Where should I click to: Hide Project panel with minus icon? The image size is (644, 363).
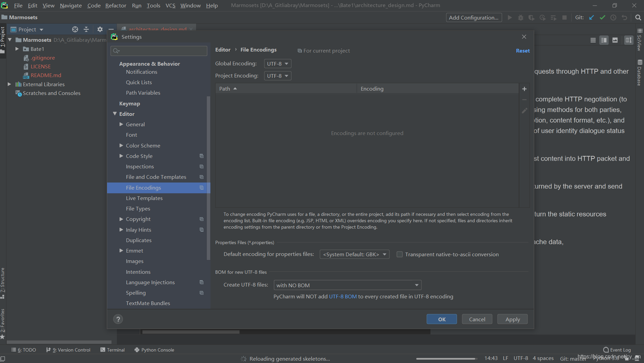(x=111, y=29)
